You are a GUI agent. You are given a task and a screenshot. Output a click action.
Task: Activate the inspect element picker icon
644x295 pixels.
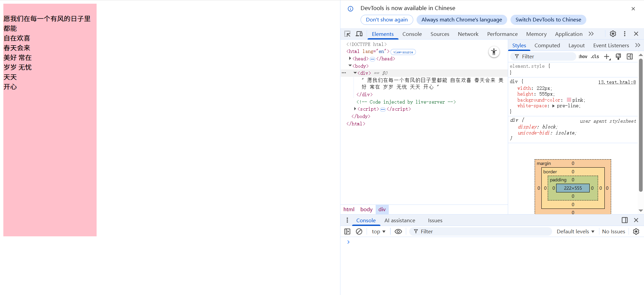point(347,34)
